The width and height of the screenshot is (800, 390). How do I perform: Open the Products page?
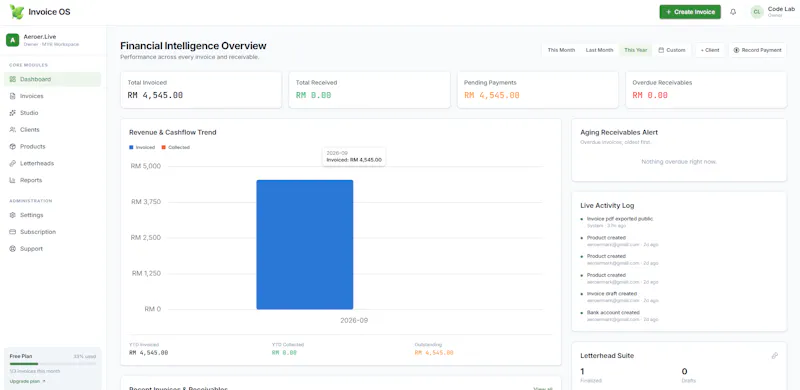[53, 147]
